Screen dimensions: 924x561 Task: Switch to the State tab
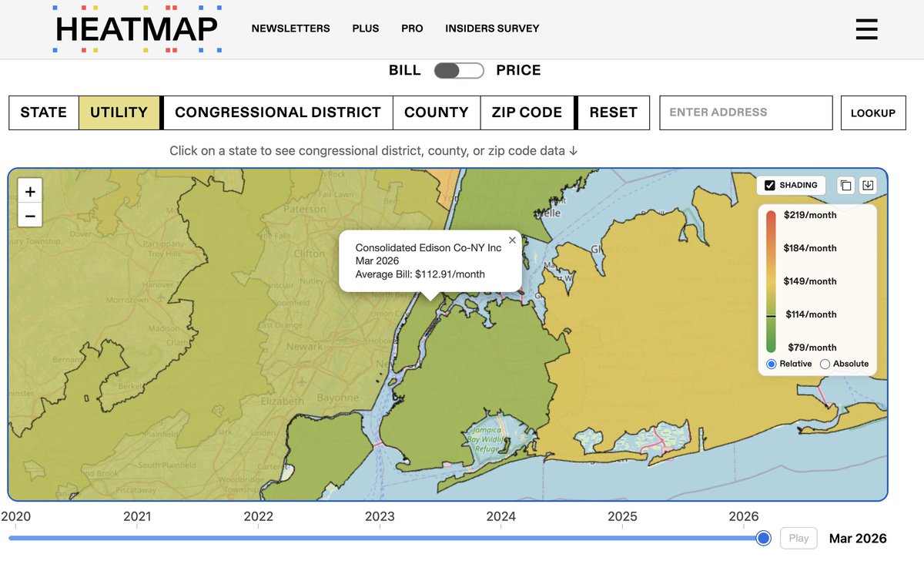click(x=44, y=113)
